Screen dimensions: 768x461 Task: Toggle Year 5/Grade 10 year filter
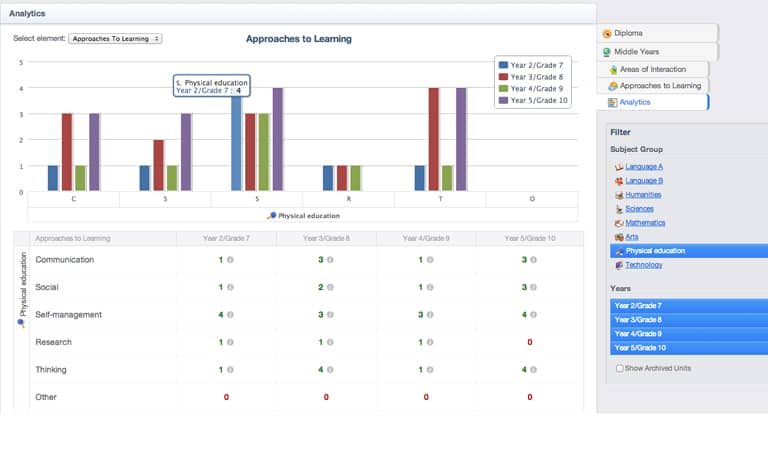689,348
